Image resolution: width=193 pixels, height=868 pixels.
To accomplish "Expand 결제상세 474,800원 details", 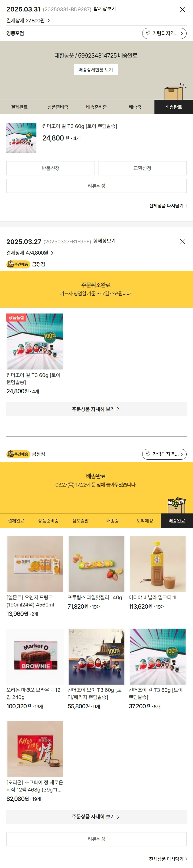I will (30, 253).
